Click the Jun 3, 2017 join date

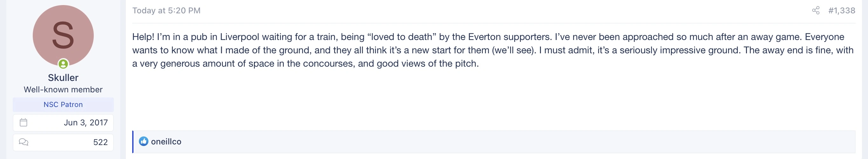[x=85, y=123]
